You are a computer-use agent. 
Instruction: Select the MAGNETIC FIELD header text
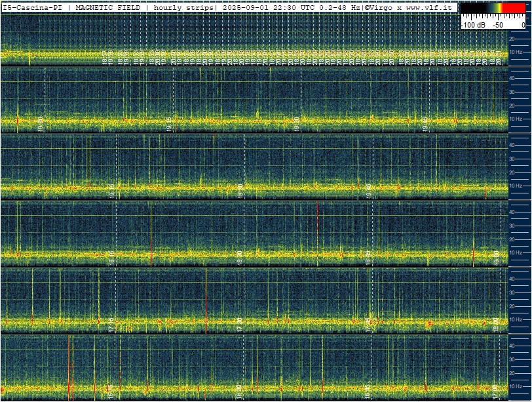[107, 7]
